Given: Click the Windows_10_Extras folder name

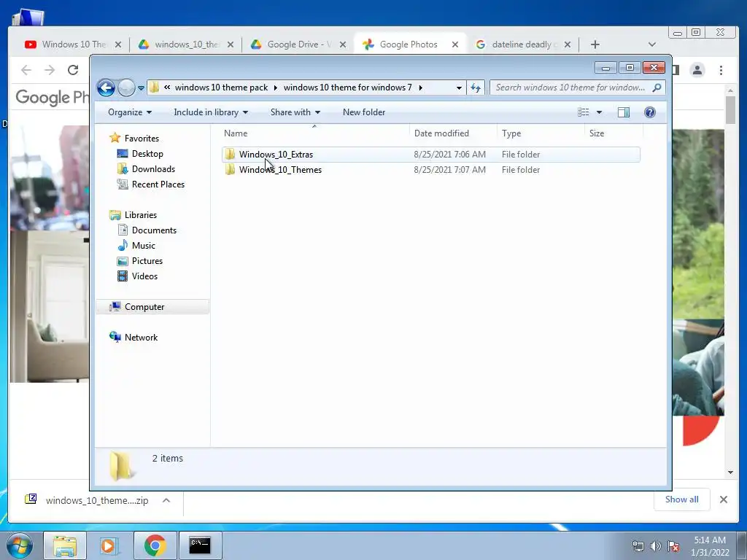Looking at the screenshot, I should point(276,155).
